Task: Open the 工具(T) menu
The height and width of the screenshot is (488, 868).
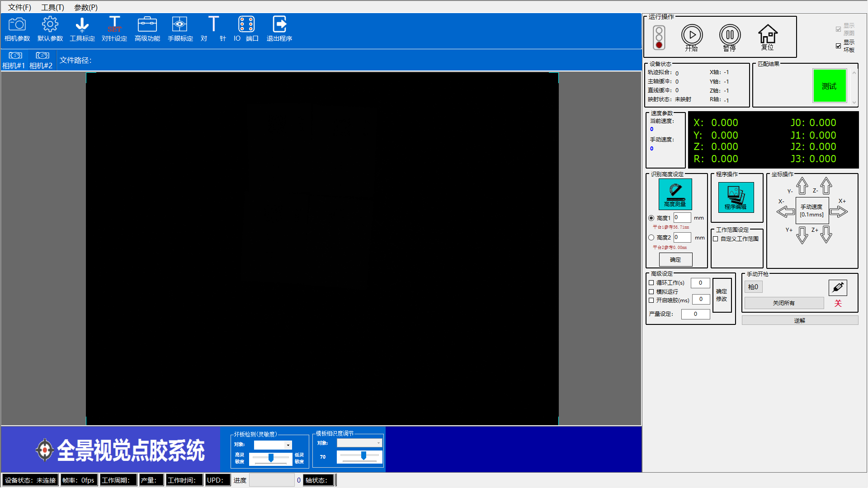Action: click(52, 7)
